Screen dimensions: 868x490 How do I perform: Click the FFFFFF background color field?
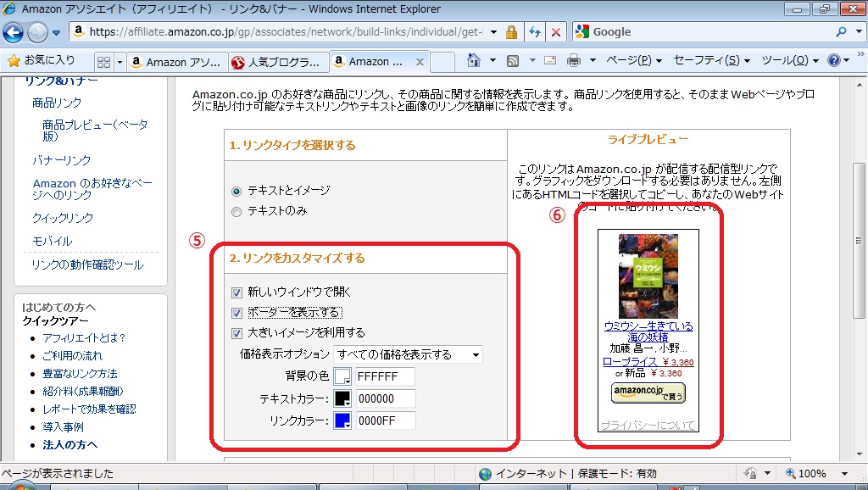(x=385, y=376)
